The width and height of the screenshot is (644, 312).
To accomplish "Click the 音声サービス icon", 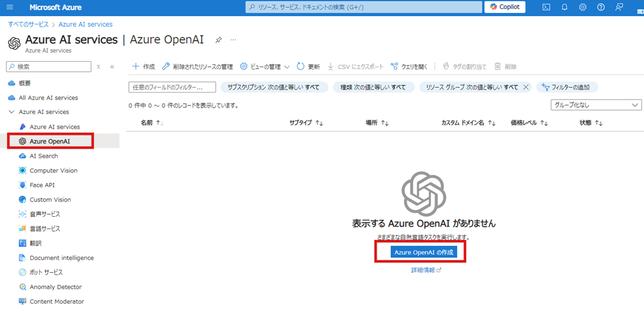I will [x=23, y=214].
